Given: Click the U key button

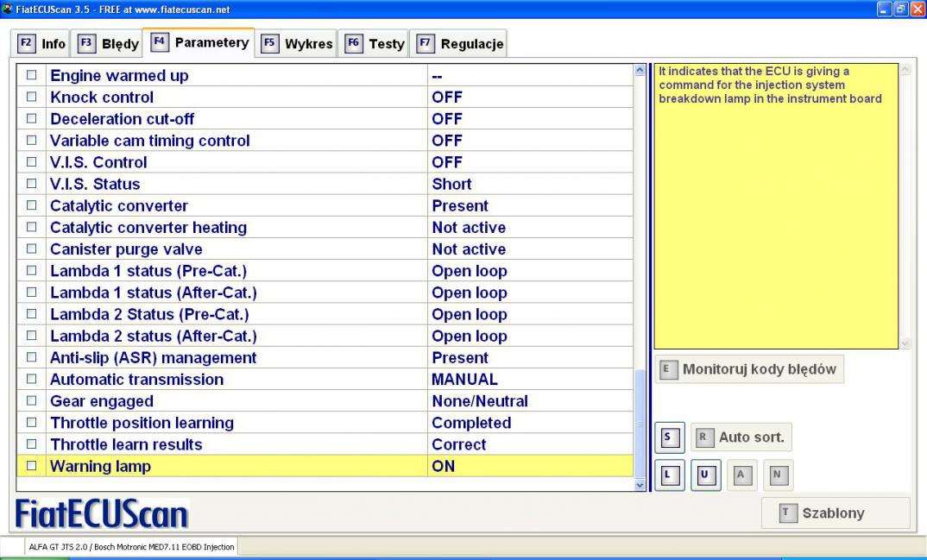Looking at the screenshot, I should pos(705,475).
